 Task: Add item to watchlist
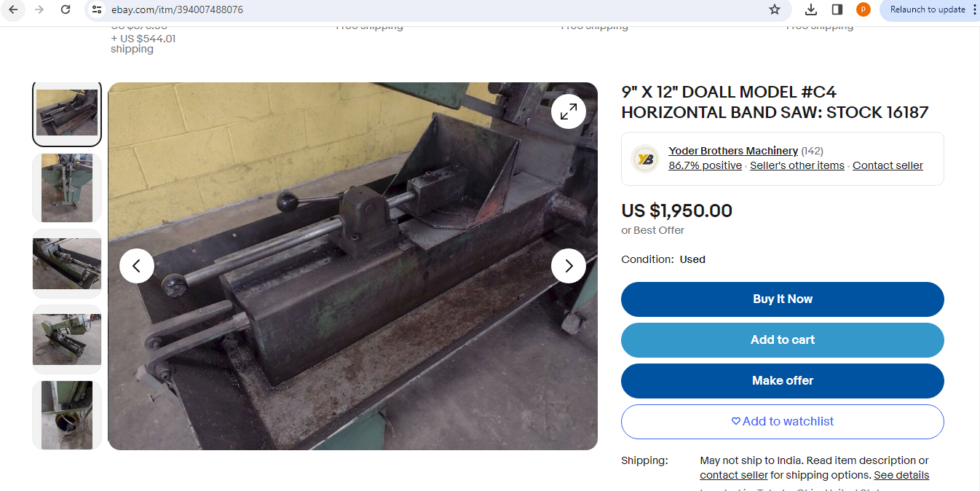coord(783,422)
